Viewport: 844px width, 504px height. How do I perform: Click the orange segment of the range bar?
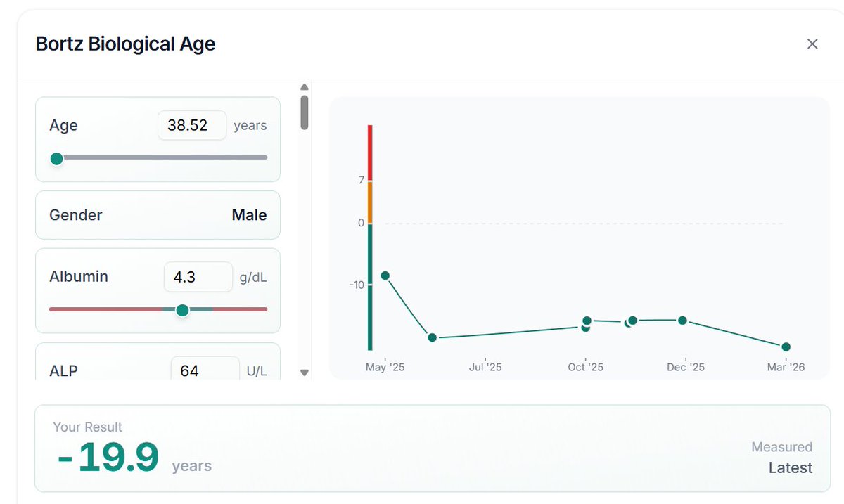pos(370,202)
